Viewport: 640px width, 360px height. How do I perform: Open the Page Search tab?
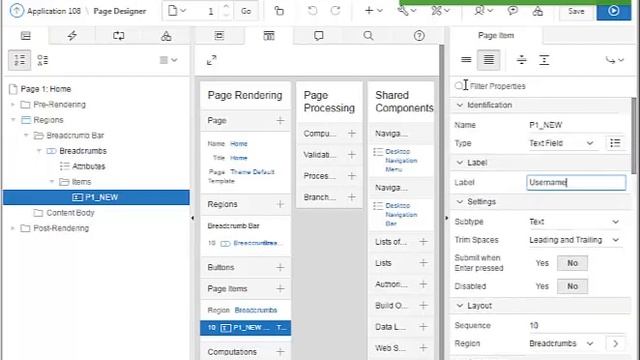coord(368,36)
